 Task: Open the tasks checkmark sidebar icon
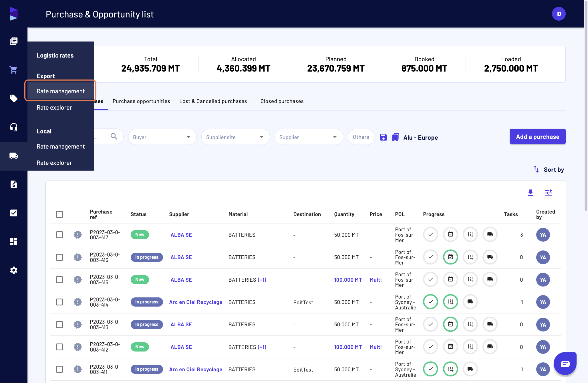(x=14, y=213)
